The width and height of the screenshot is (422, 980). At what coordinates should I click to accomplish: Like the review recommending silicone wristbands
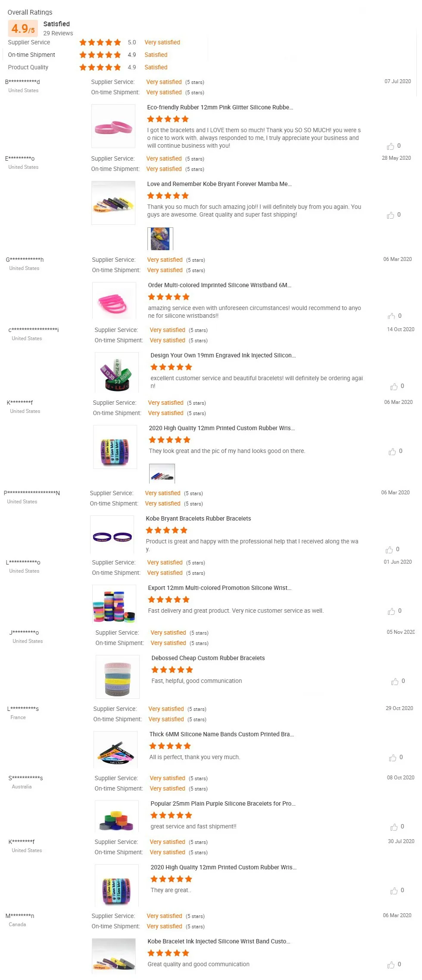click(391, 316)
